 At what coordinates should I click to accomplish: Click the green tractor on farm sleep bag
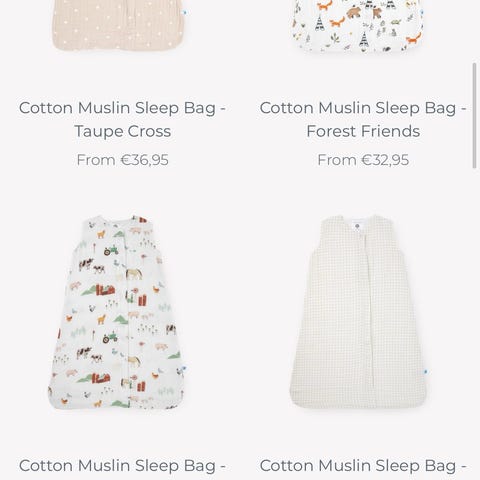[x=111, y=250]
